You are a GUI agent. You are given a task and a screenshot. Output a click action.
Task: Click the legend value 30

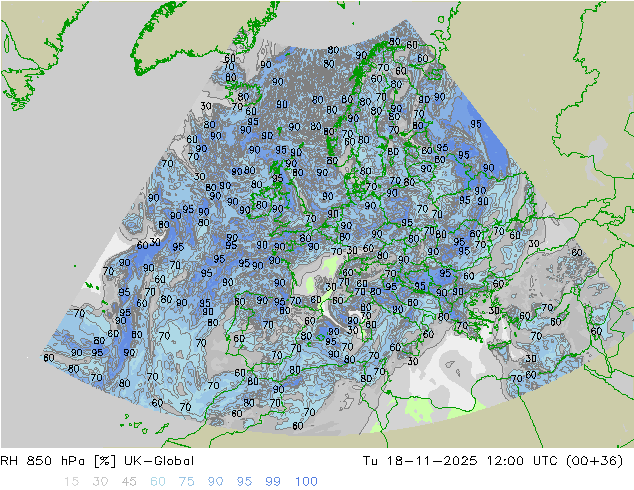(100, 482)
